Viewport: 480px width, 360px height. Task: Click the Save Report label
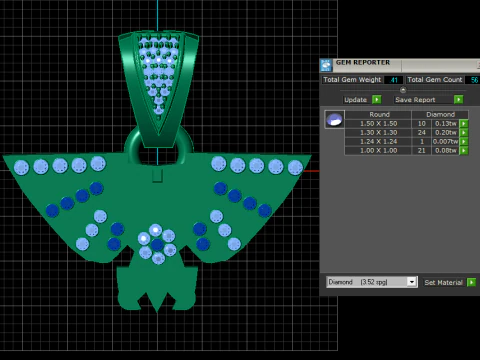click(415, 100)
